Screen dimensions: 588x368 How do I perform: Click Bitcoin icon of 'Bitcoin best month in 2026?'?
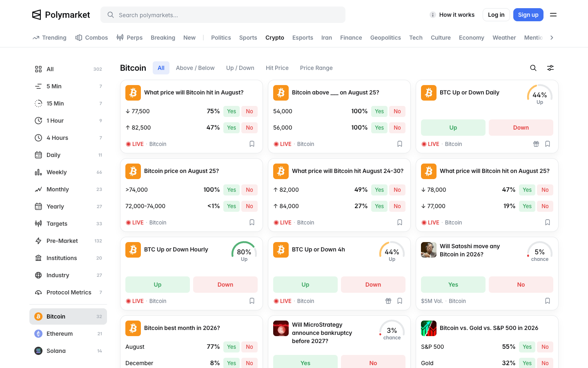[x=133, y=328]
